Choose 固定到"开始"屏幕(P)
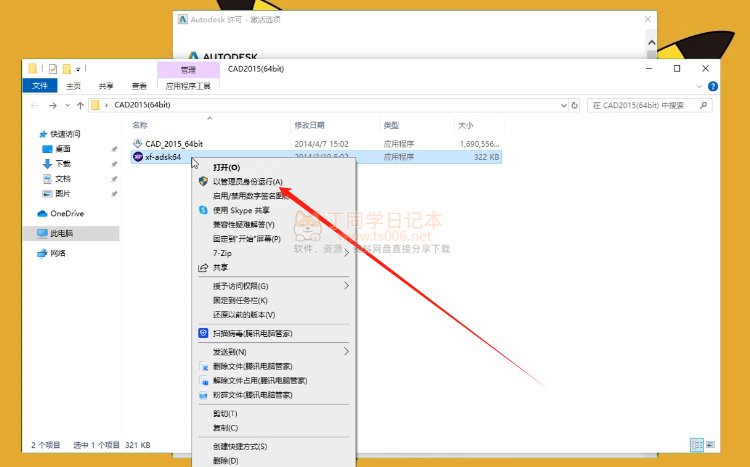 point(274,239)
